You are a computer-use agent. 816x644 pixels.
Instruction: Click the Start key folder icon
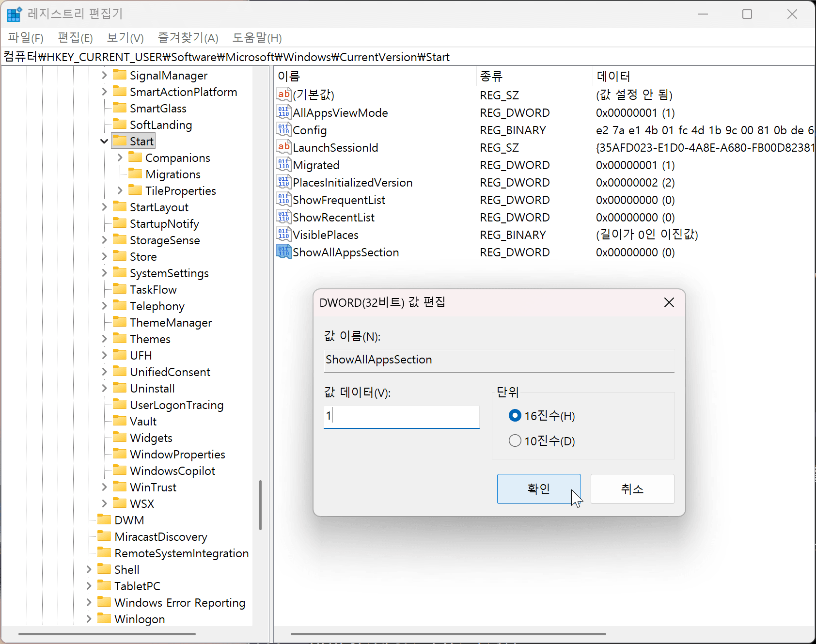point(120,141)
